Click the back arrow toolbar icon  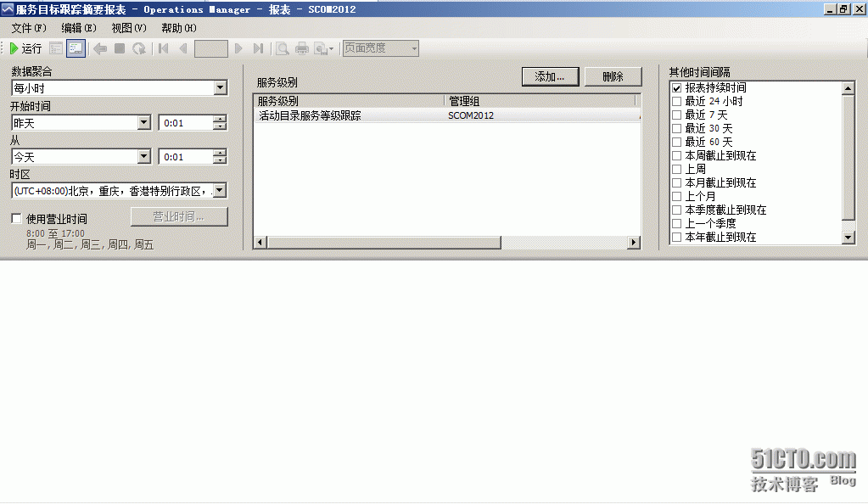(100, 48)
